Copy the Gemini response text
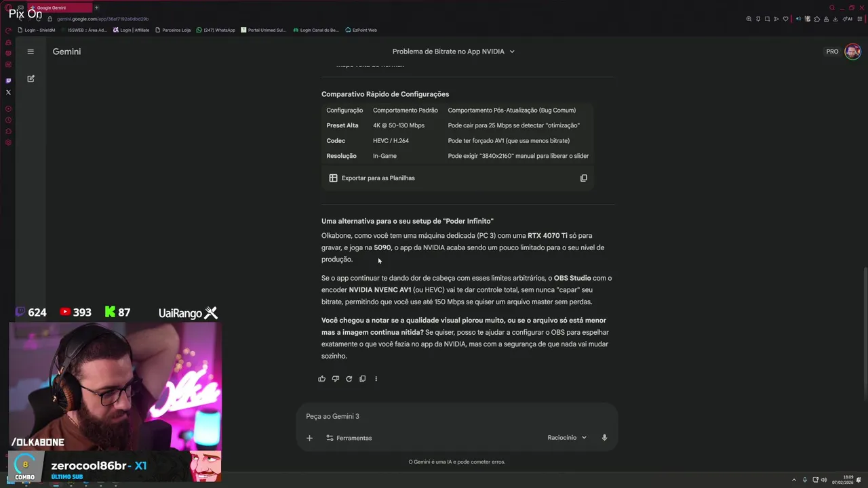The height and width of the screenshot is (488, 868). tap(362, 379)
